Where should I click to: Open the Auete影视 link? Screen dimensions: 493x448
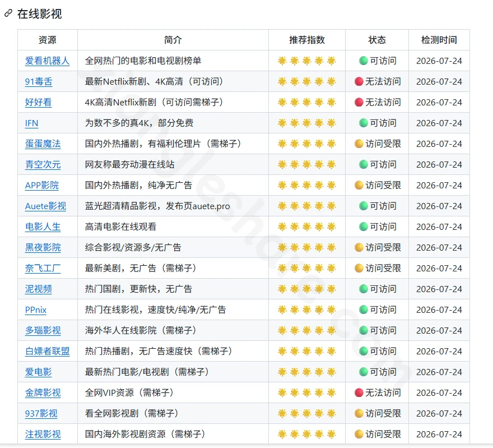[x=45, y=206]
